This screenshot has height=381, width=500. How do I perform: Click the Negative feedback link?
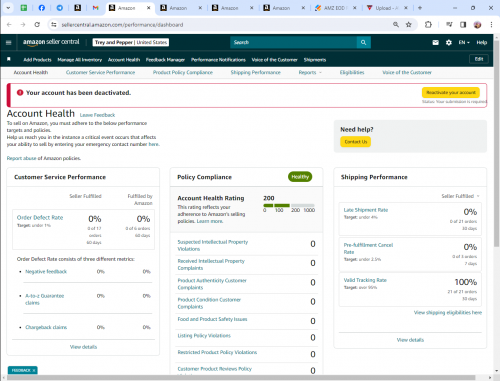point(46,272)
